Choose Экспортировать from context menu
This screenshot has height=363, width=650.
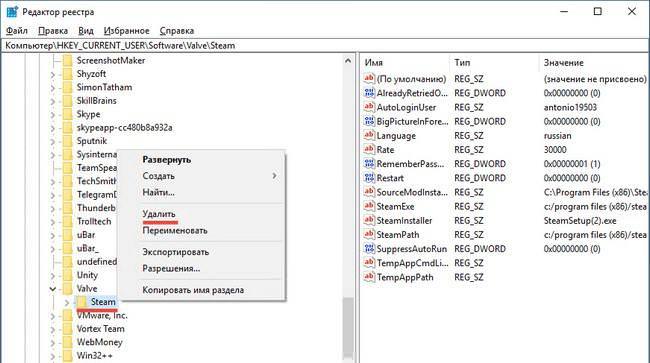click(x=175, y=252)
